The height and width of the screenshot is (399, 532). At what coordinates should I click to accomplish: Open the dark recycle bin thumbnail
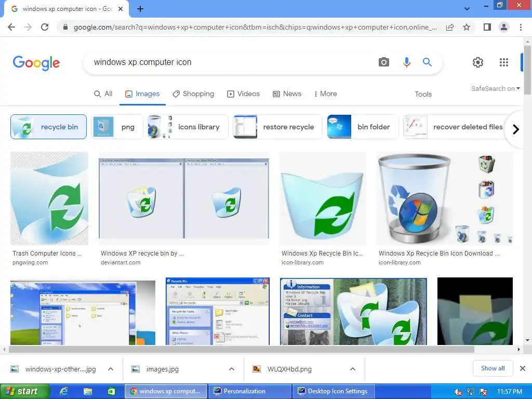(475, 312)
